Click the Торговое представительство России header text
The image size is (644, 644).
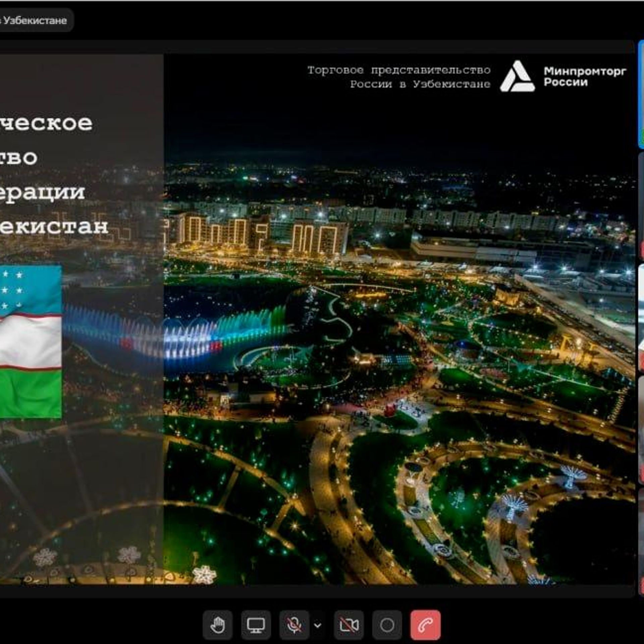click(399, 77)
